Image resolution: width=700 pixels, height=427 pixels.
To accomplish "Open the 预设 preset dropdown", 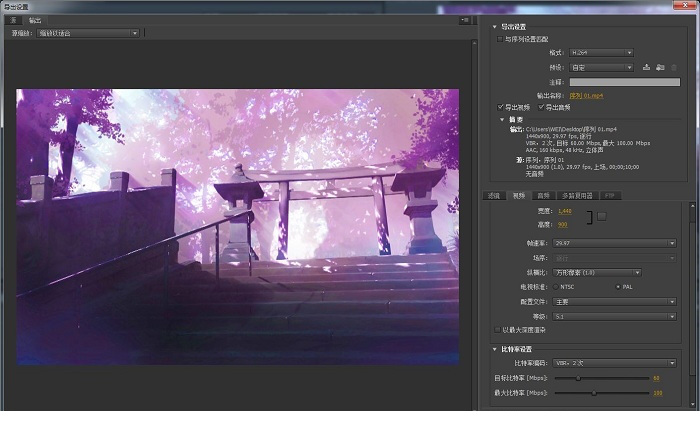I will (601, 67).
